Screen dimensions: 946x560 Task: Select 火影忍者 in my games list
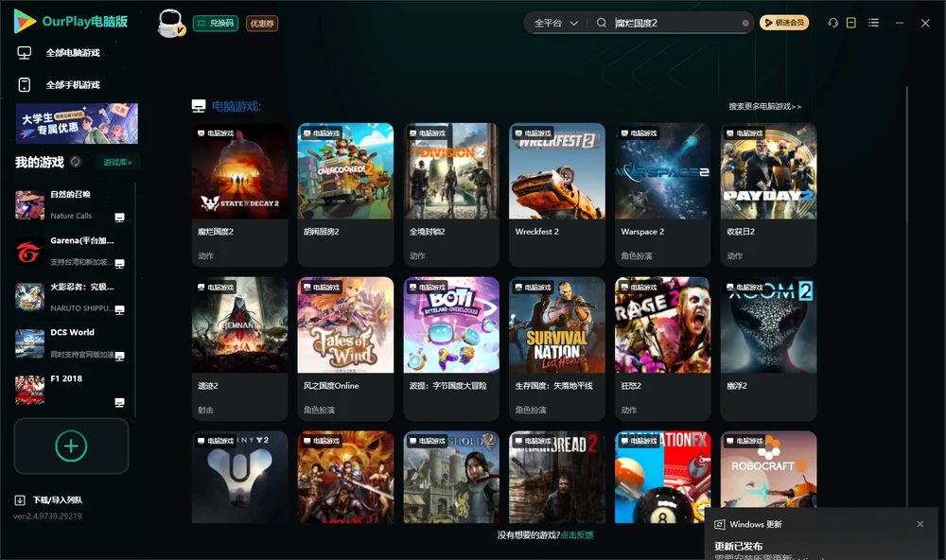pos(70,297)
